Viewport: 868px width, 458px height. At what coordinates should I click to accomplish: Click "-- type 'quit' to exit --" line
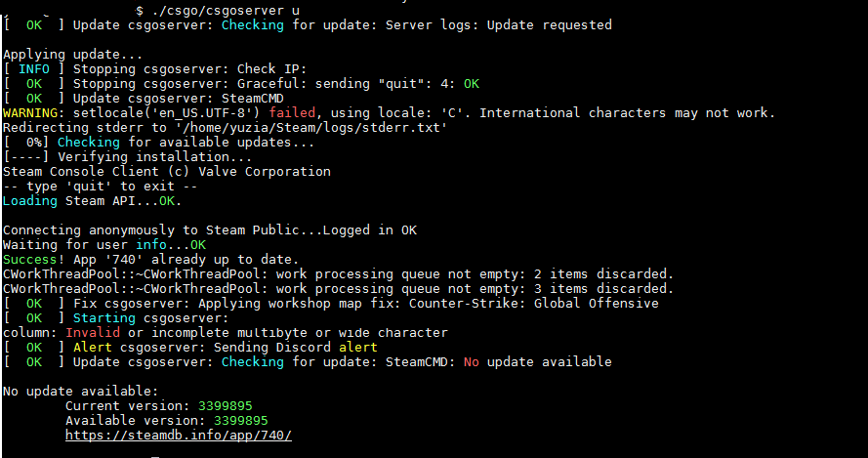pyautogui.click(x=100, y=187)
